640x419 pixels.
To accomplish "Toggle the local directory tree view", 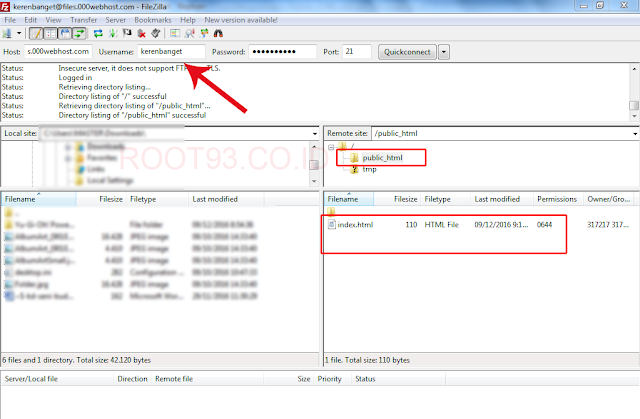I will coord(51,33).
